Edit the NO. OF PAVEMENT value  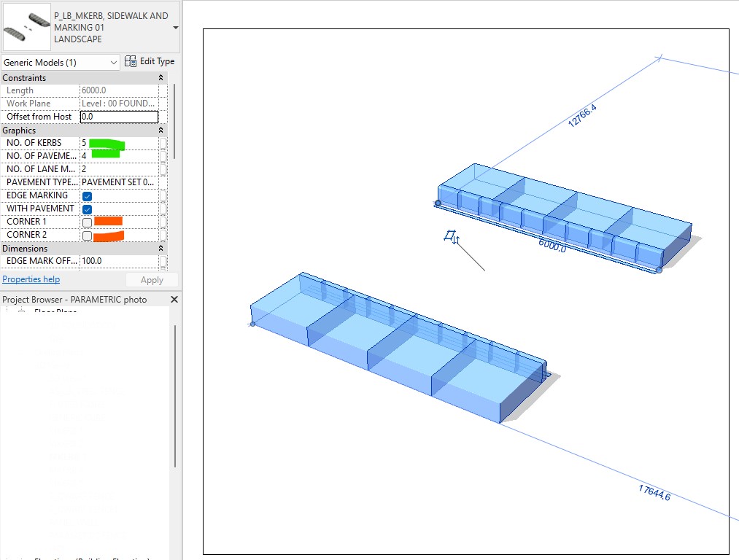(x=119, y=156)
